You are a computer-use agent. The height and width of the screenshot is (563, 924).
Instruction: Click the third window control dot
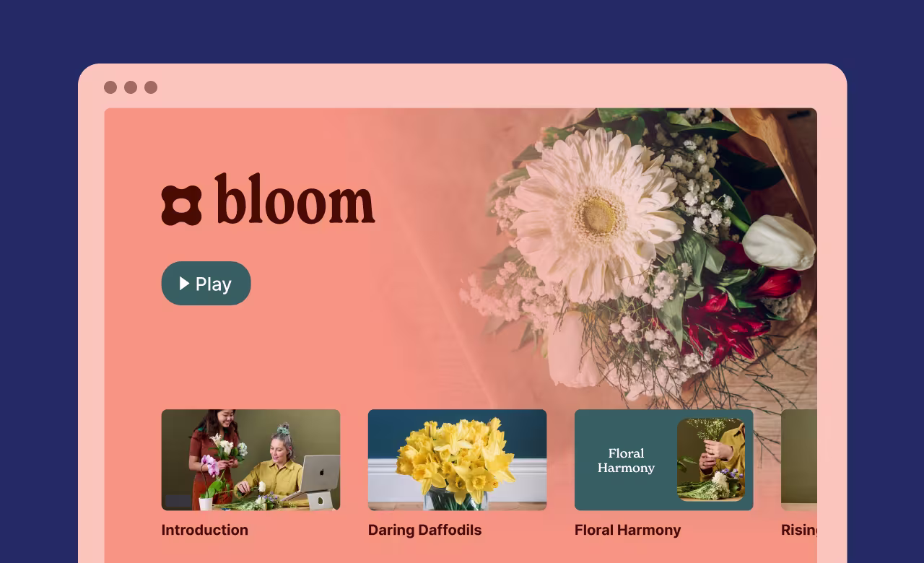point(151,87)
